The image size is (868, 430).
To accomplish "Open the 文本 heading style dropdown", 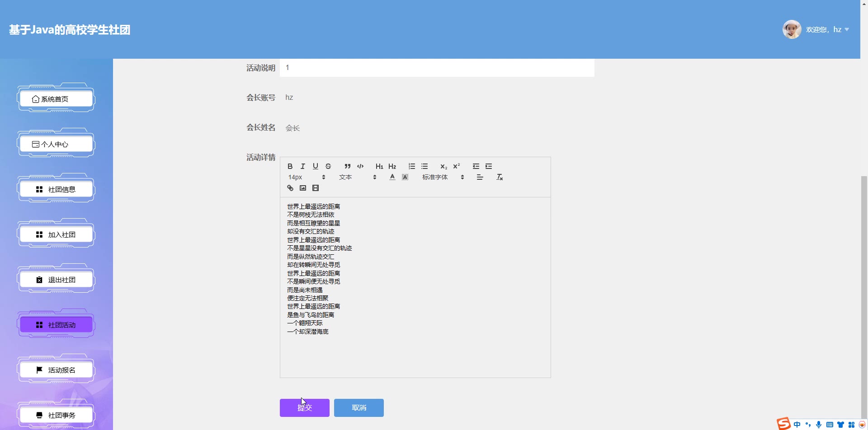I will point(358,177).
